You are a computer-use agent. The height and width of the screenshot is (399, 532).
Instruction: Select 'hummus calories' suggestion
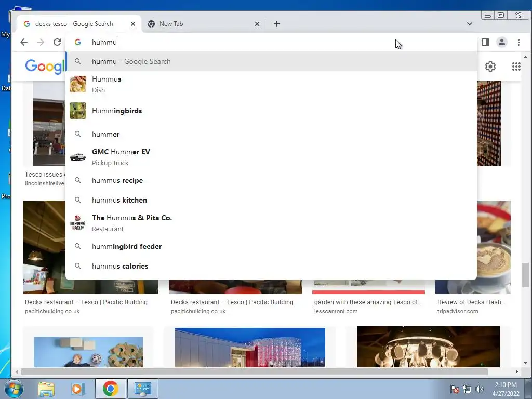pyautogui.click(x=271, y=266)
